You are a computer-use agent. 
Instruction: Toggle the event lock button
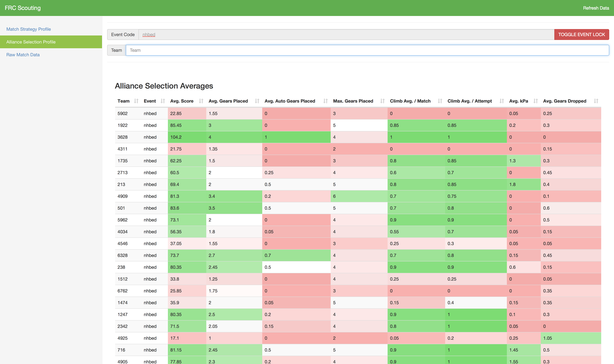coord(581,35)
